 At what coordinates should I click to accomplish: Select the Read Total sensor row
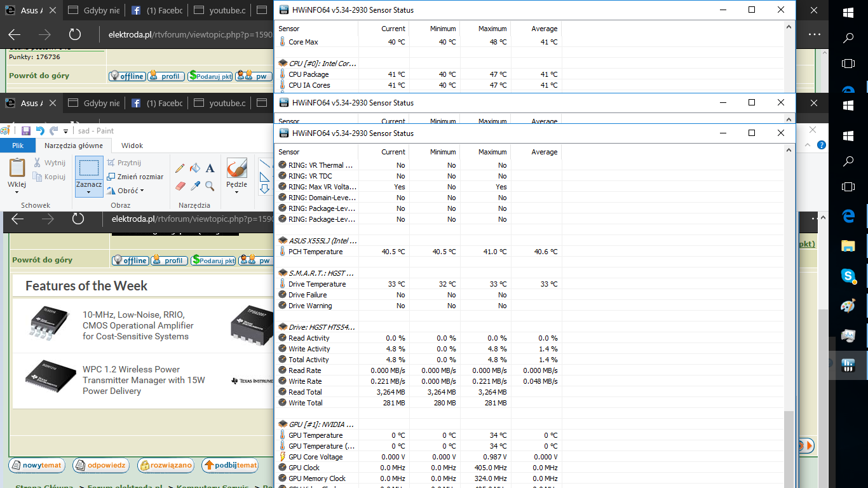tap(419, 392)
